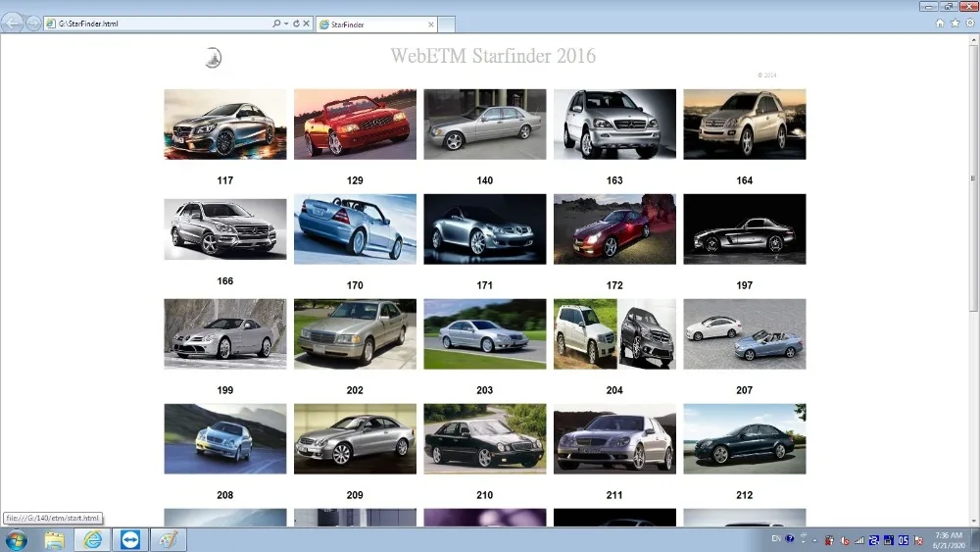
Task: Open the model 210 black sedan thumbnail
Action: click(485, 439)
